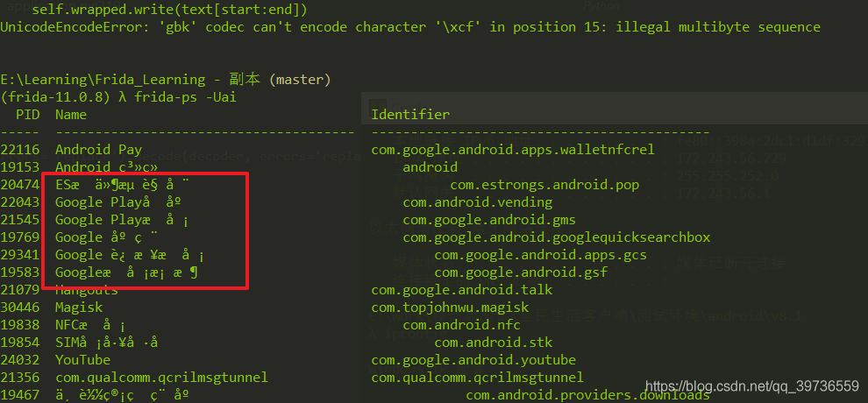Select PID 19467

(20, 395)
